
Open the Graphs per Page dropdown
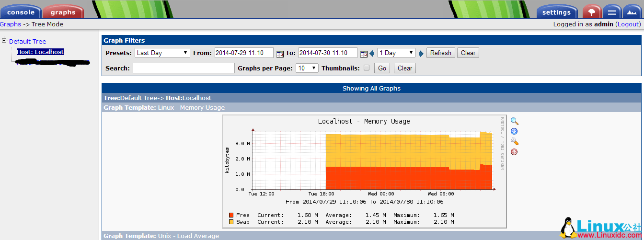(307, 69)
